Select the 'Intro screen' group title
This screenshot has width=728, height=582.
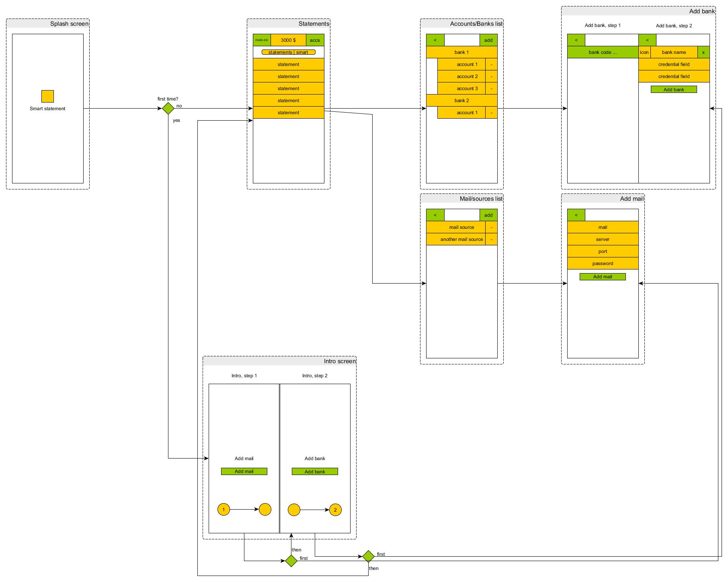pyautogui.click(x=340, y=361)
